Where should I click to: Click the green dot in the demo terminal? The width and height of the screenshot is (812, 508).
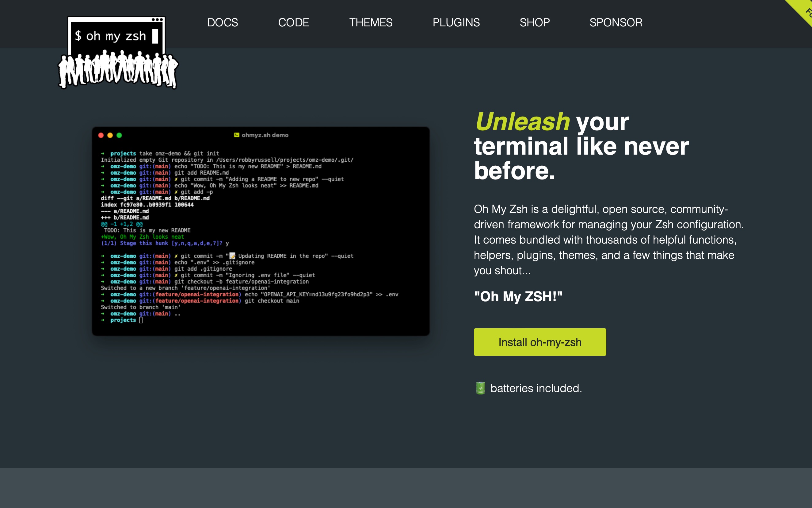119,135
